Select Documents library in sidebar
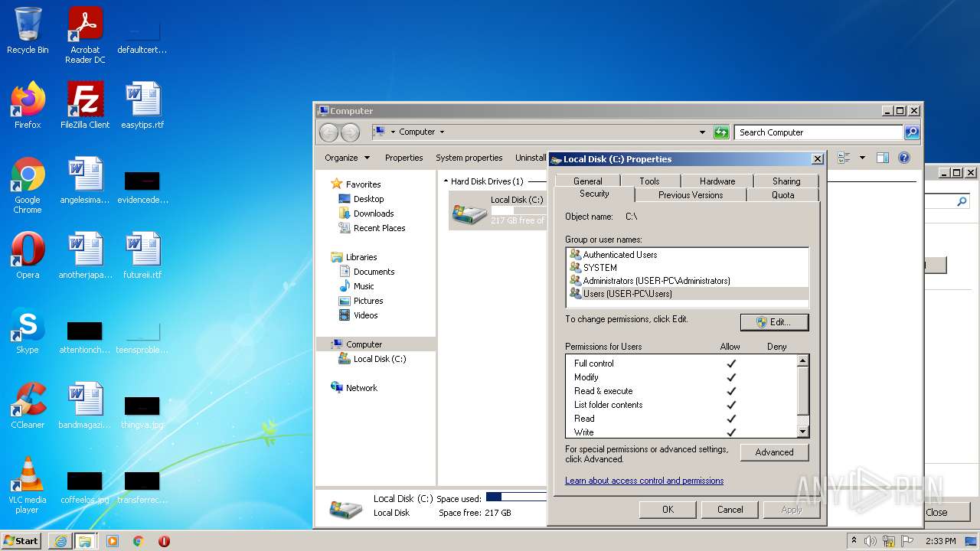 point(373,272)
